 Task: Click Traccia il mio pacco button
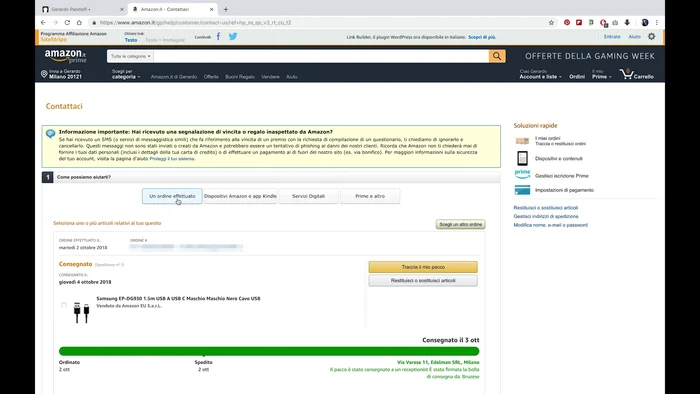[423, 267]
